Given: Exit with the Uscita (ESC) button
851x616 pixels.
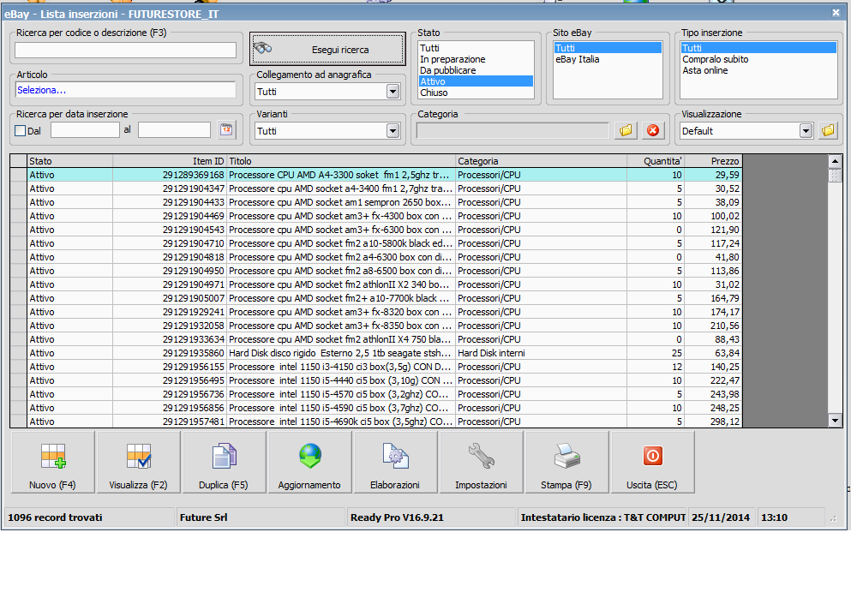Looking at the screenshot, I should 652,463.
